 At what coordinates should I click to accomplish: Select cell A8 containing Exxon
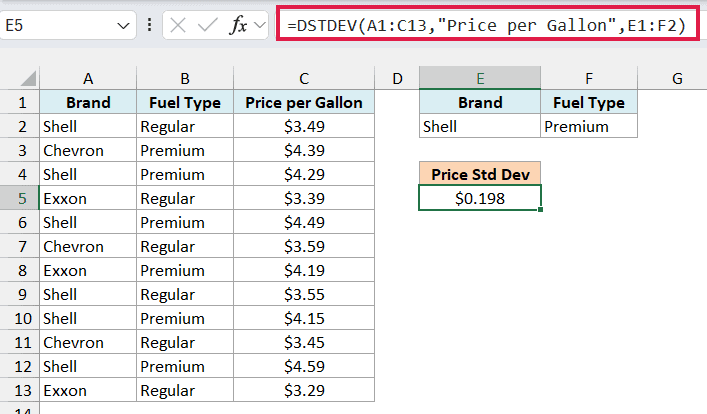click(88, 270)
